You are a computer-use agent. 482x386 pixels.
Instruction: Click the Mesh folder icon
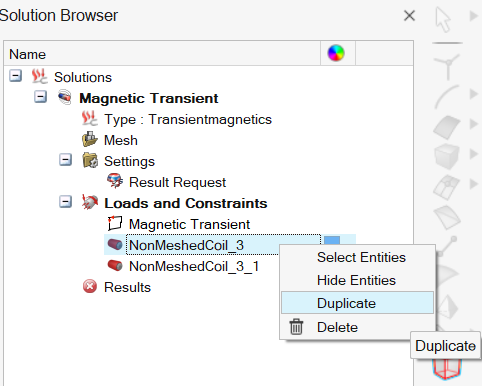[x=90, y=140]
